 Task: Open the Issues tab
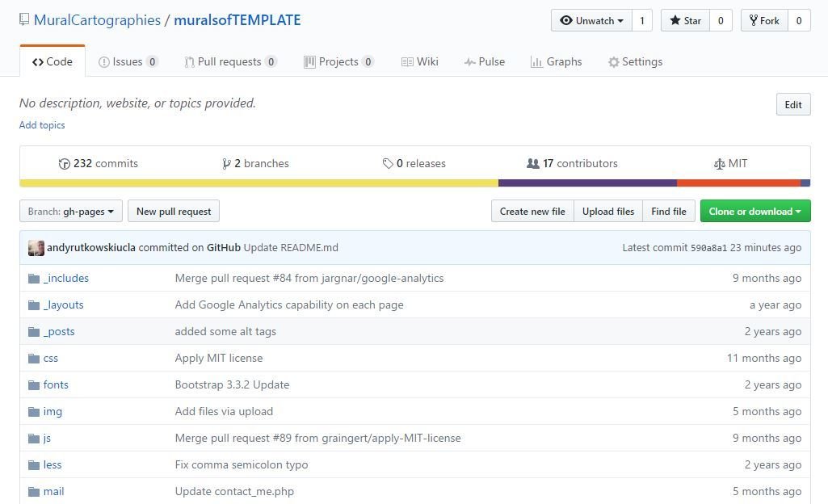pyautogui.click(x=128, y=61)
